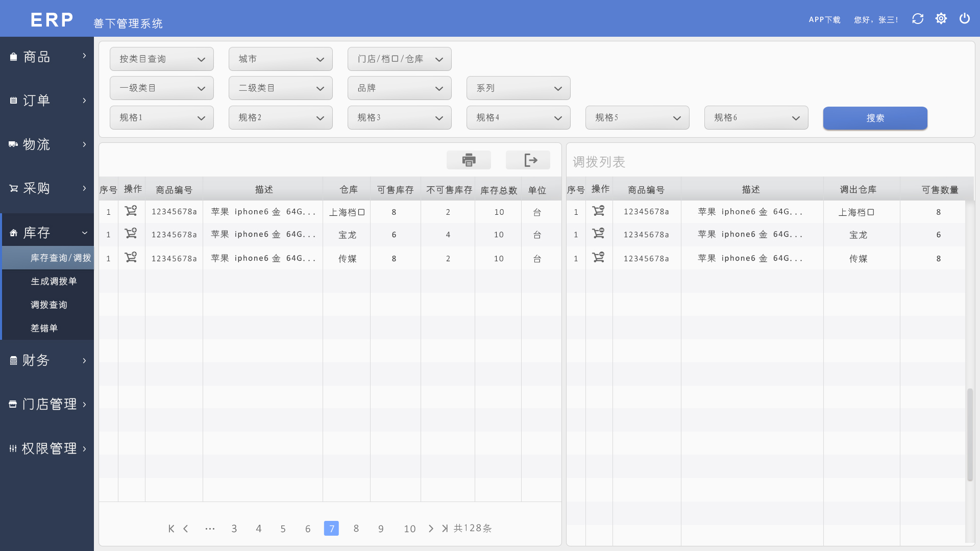Click the print icon above the inventory table
Viewport: 980px width, 551px height.
(x=468, y=160)
